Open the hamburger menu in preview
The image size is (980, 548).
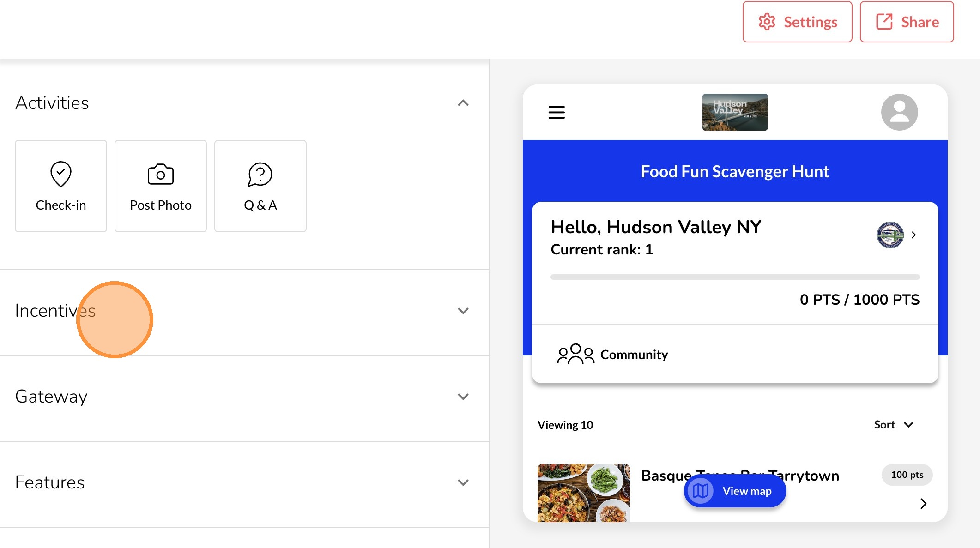557,112
